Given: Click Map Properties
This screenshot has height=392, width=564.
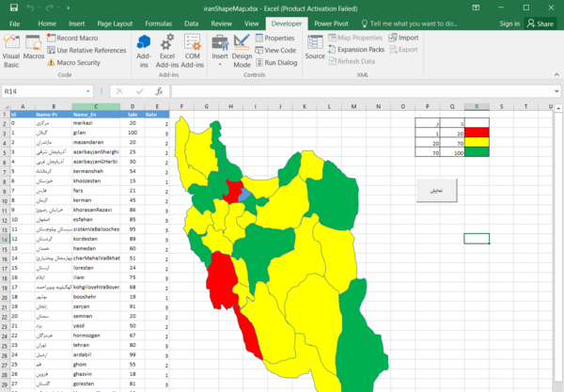Looking at the screenshot, I should coord(355,38).
